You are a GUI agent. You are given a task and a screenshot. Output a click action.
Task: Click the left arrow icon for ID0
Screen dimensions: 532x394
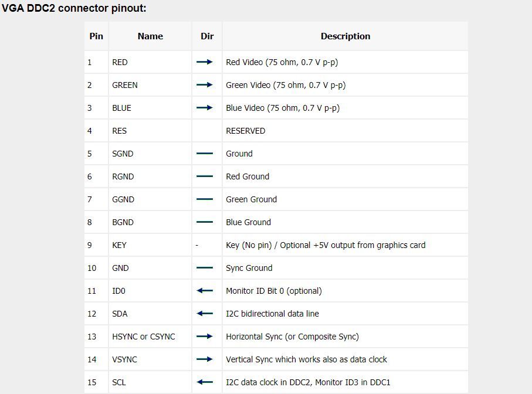pos(205,291)
